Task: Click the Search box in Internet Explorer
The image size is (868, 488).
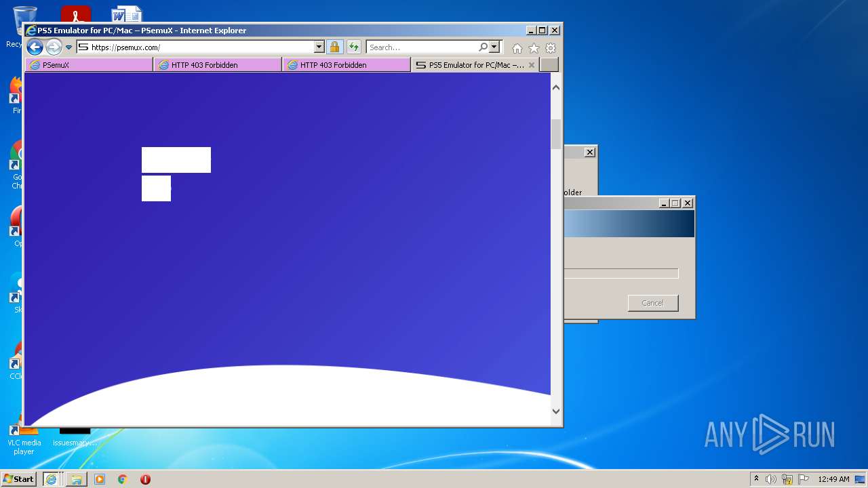Action: pos(422,47)
